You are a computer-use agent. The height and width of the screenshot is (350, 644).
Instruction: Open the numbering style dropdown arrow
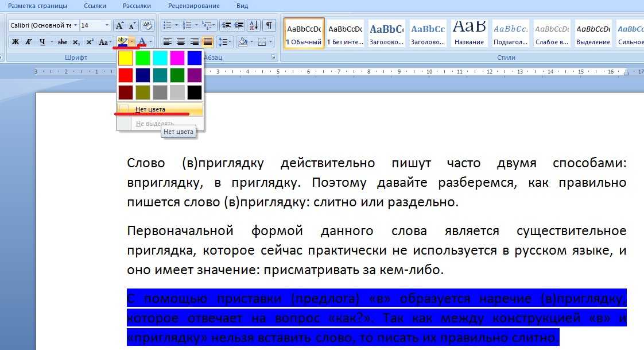(x=196, y=25)
